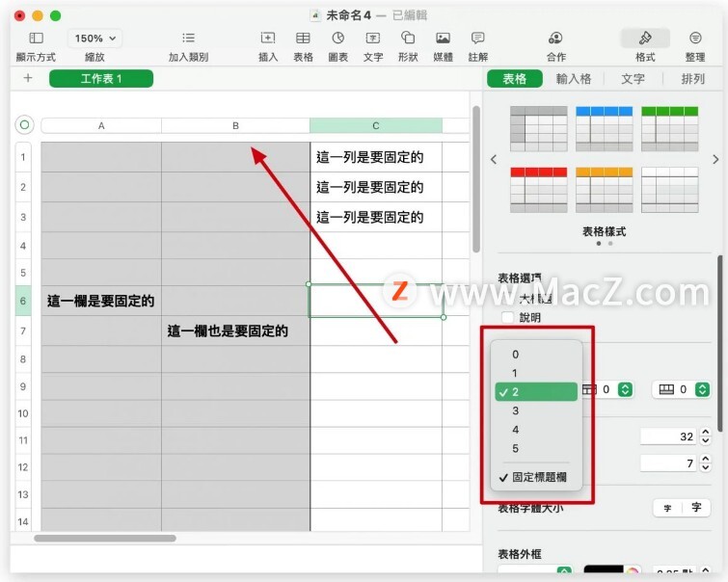Select the 工作表 1 sheet tab
The image size is (728, 582).
coord(101,78)
